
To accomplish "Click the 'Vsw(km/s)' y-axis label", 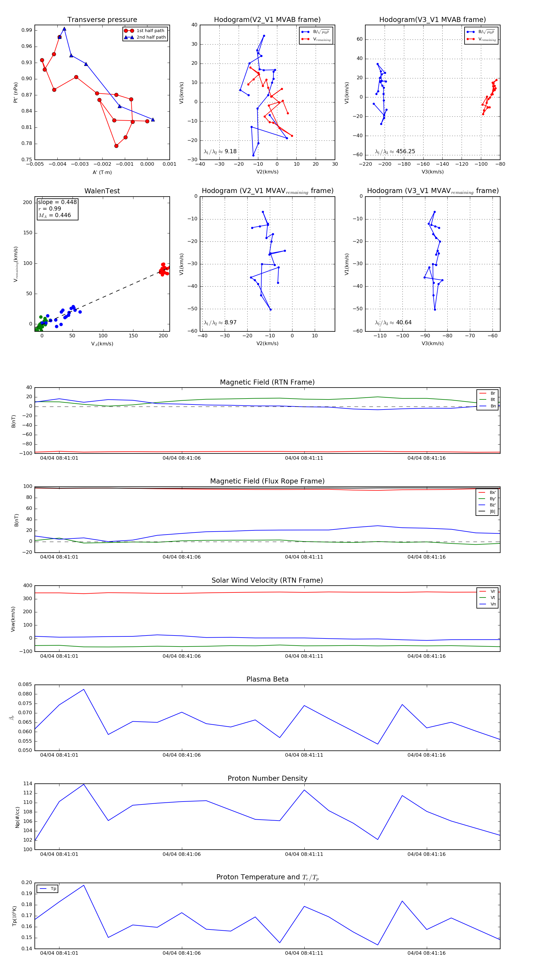I will pos(13,619).
